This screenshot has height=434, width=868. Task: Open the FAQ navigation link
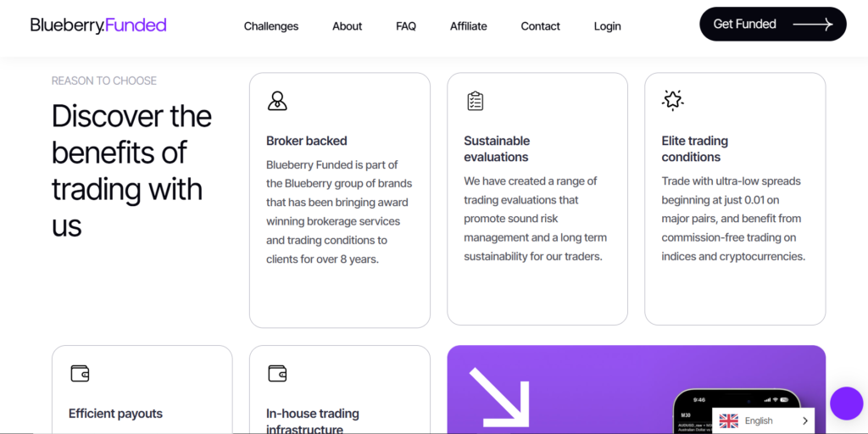pyautogui.click(x=406, y=26)
